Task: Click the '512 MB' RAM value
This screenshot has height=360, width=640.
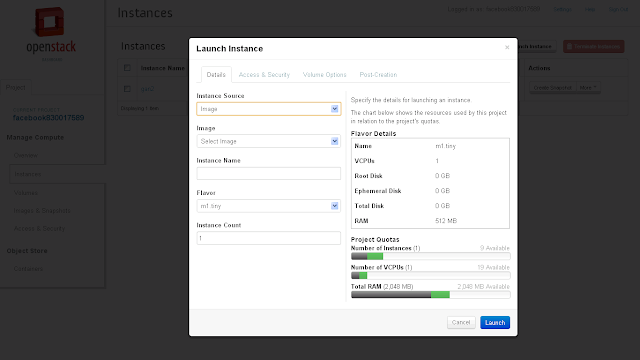Action: point(446,221)
